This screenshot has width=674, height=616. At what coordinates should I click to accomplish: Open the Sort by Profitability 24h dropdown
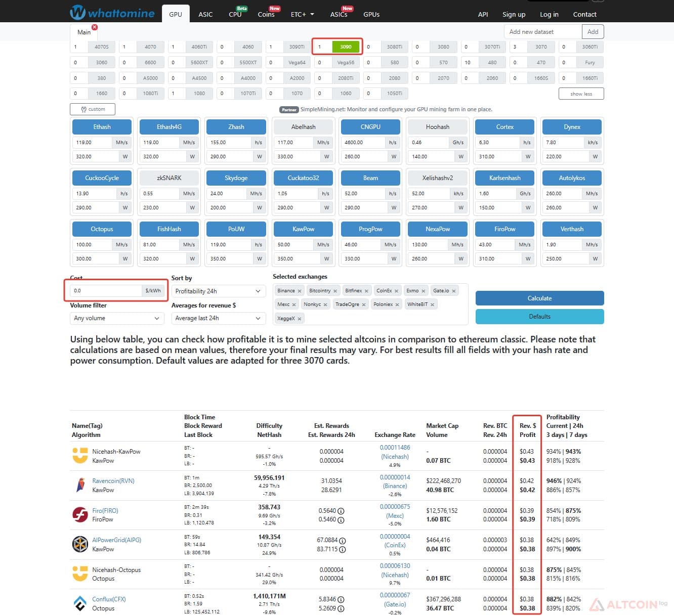(219, 291)
